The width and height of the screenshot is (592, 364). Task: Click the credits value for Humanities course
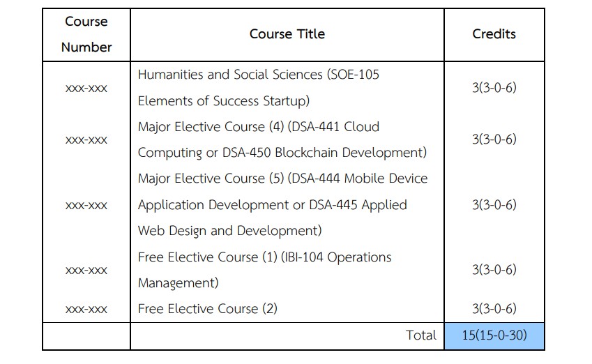coord(494,88)
